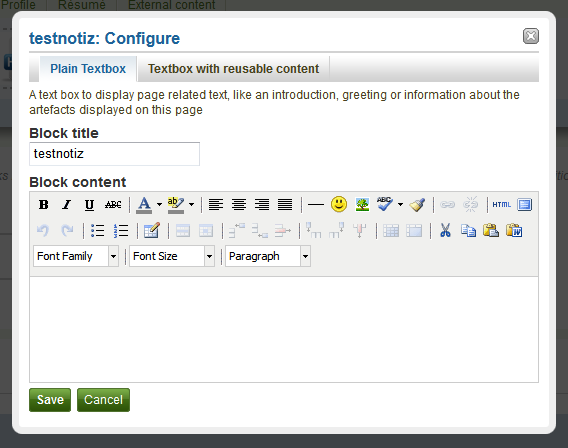Open the Résumé tab behind the dialog

82,5
